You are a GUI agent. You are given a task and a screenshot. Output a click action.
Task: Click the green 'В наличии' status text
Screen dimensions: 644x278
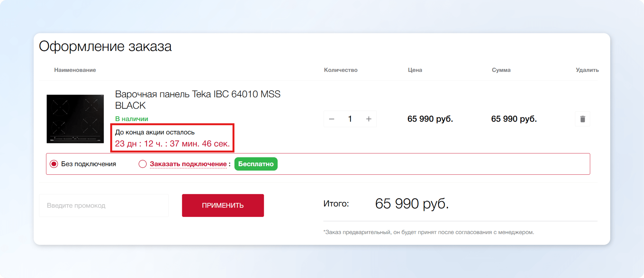(132, 119)
